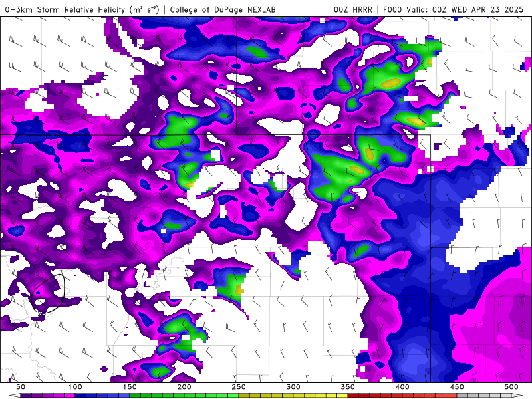Click the 200 value on the color scale
Viewport: 532px width, 399px height.
184,387
